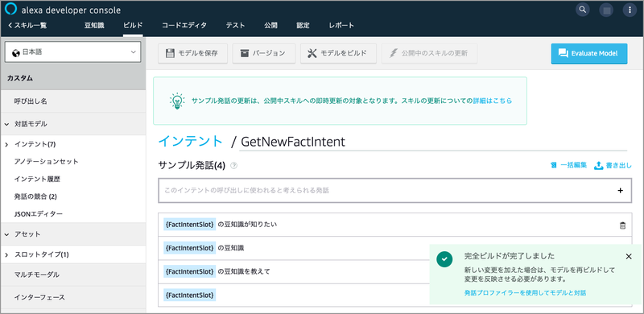
Task: Open the user account square icon
Action: [x=607, y=10]
